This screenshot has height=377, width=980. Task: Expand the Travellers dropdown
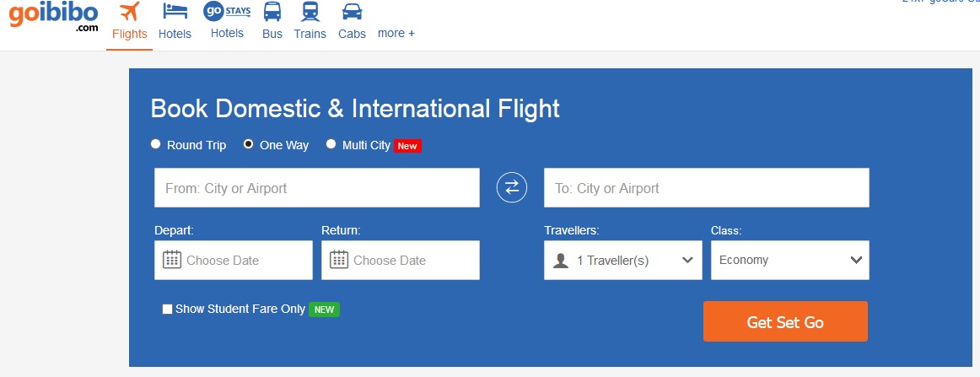click(x=623, y=260)
